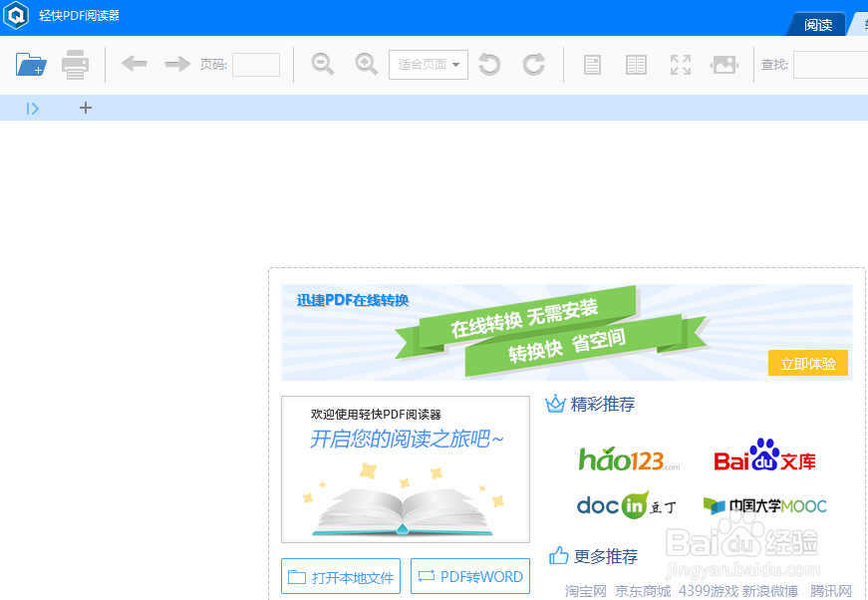This screenshot has height=600, width=868.
Task: Click the 打开本地文件 button
Action: point(341,576)
